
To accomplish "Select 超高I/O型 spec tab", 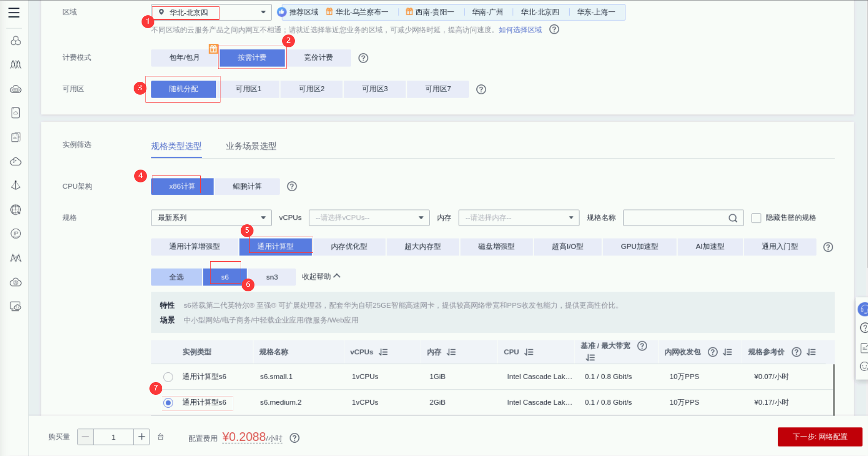I will pos(567,246).
